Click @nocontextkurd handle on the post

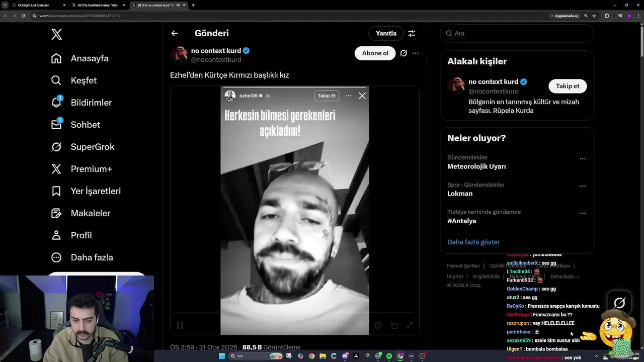(216, 60)
